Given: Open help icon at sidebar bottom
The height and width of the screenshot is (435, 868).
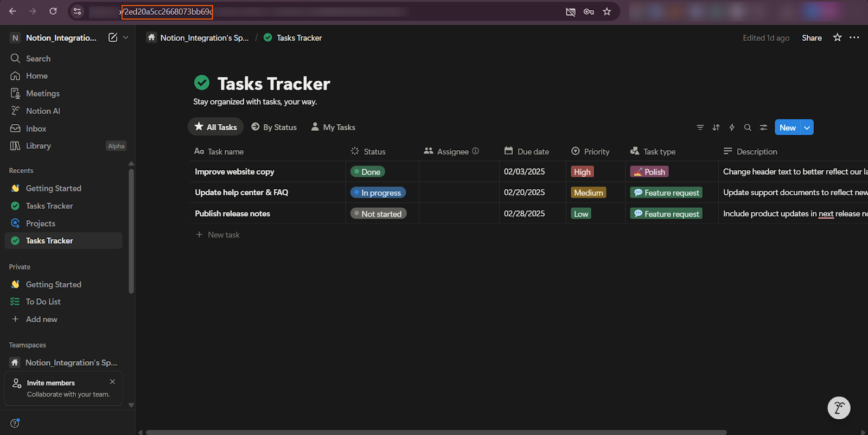Looking at the screenshot, I should coord(15,423).
